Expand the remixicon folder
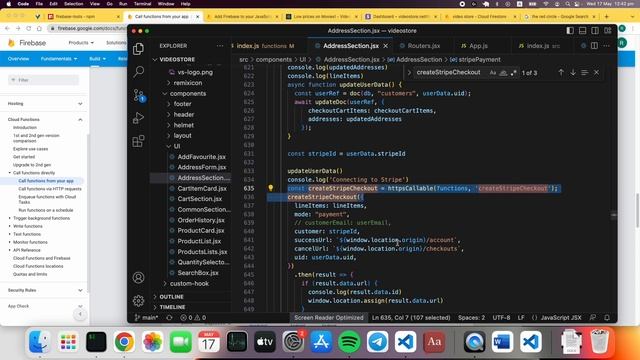This screenshot has width=640, height=360. [x=188, y=83]
